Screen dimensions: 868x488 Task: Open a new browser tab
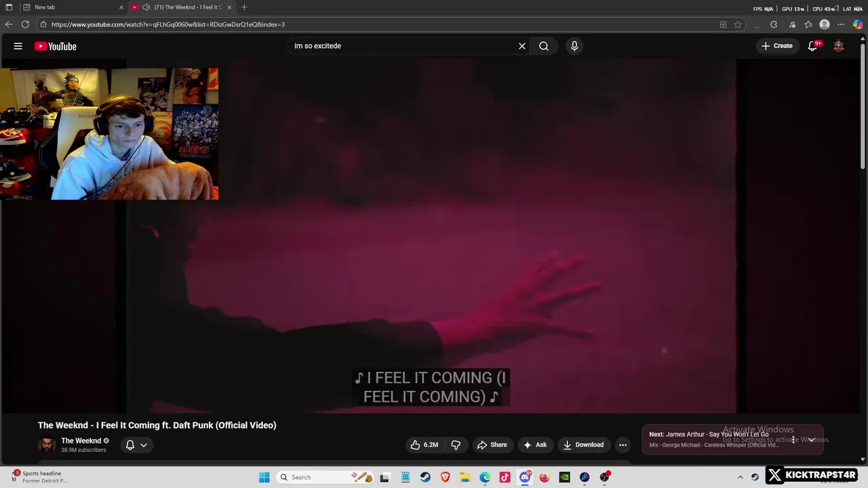click(x=244, y=7)
